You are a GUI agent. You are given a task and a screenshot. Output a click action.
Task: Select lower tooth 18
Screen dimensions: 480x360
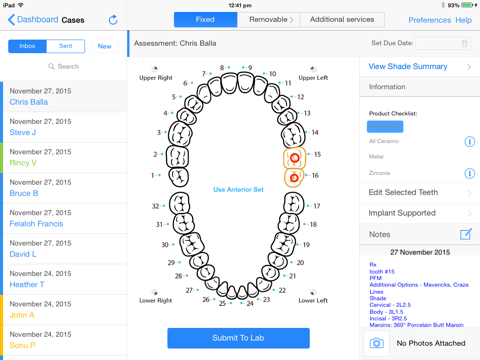pos(289,223)
